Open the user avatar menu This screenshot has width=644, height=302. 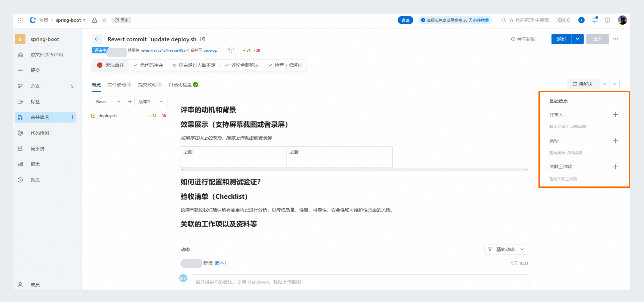(622, 20)
